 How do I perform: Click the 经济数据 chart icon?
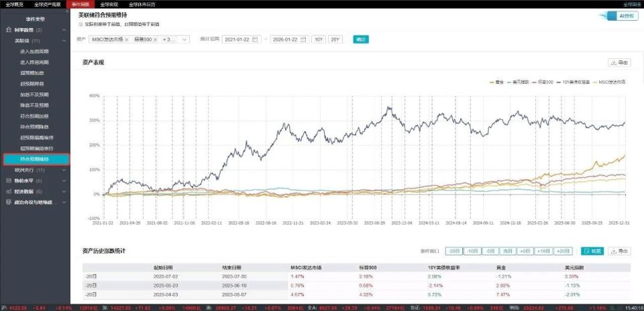click(x=9, y=192)
